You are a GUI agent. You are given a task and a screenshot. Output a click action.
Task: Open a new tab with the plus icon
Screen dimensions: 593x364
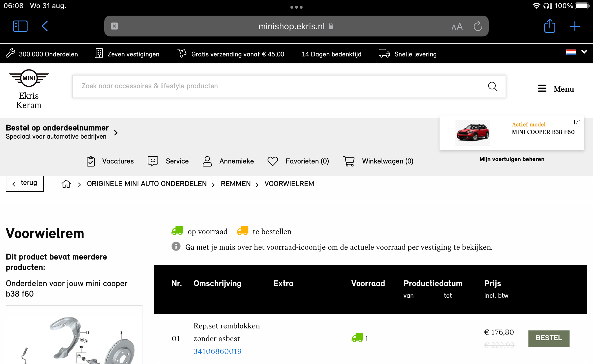coord(575,26)
